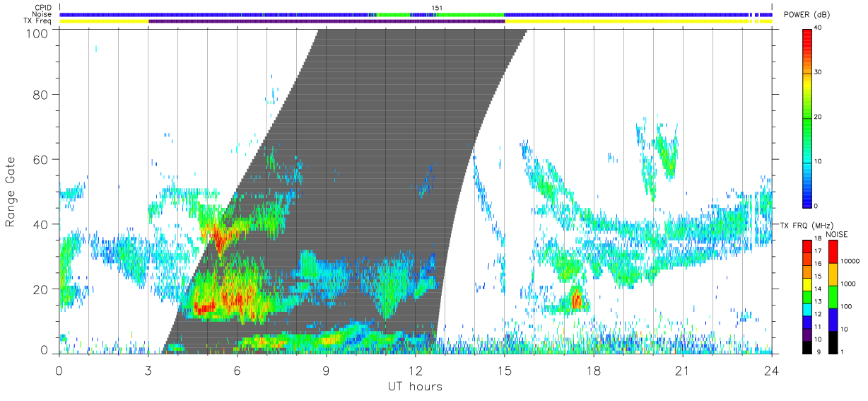868x401 pixels.
Task: Click the "15" tick on the UT hours axis
Action: click(x=505, y=371)
